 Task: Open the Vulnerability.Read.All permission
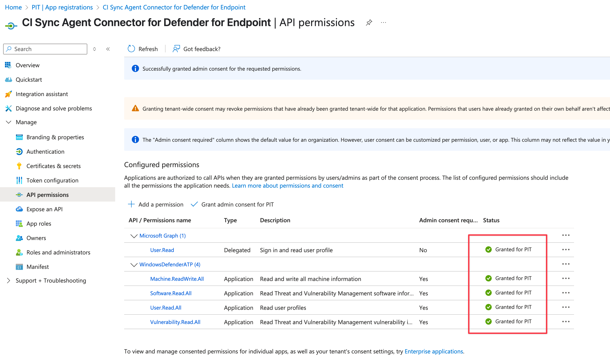point(175,322)
